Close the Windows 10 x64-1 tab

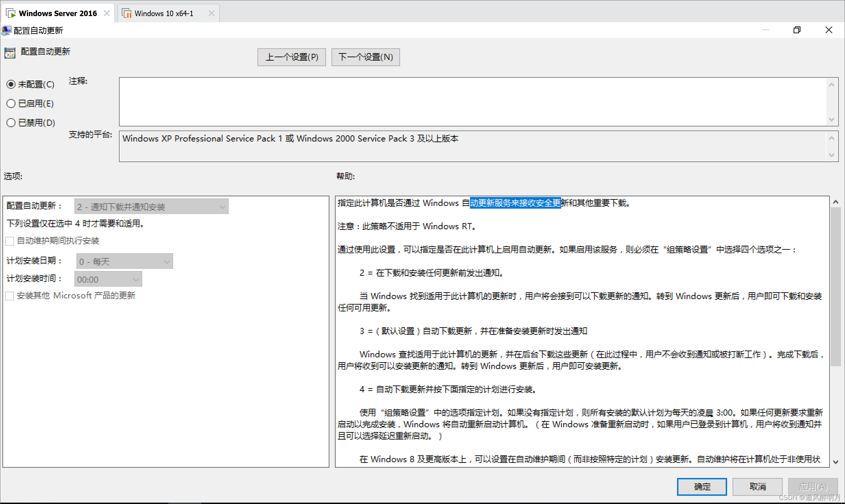tap(212, 13)
